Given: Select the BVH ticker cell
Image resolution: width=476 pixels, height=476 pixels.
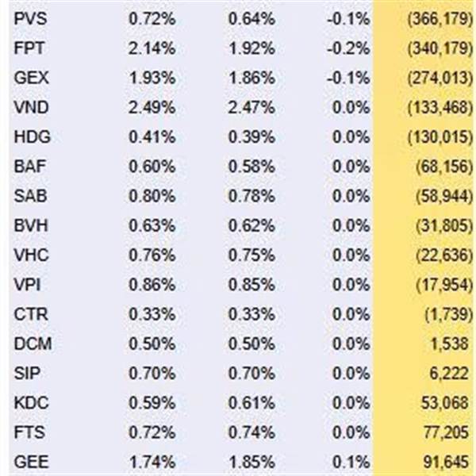Looking at the screenshot, I should 29,225.
